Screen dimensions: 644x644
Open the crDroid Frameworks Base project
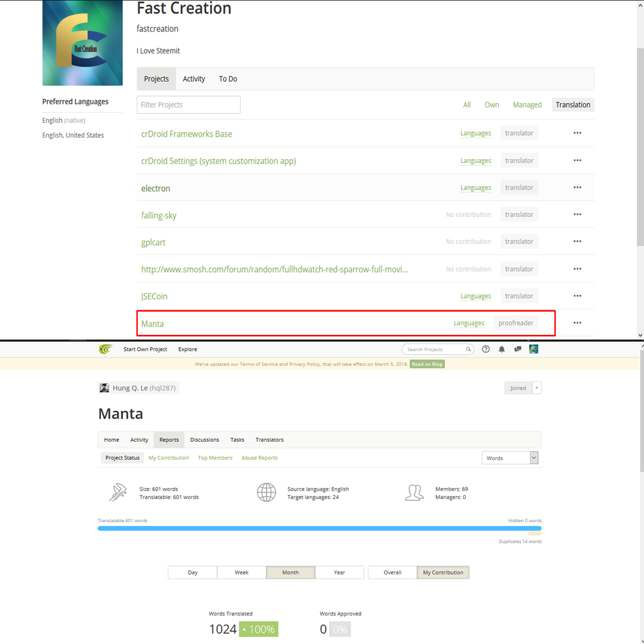[187, 134]
